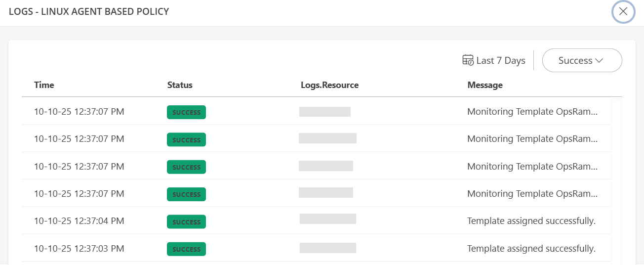Click the SUCCESS badge in the second row
This screenshot has height=265, width=644.
(x=186, y=139)
